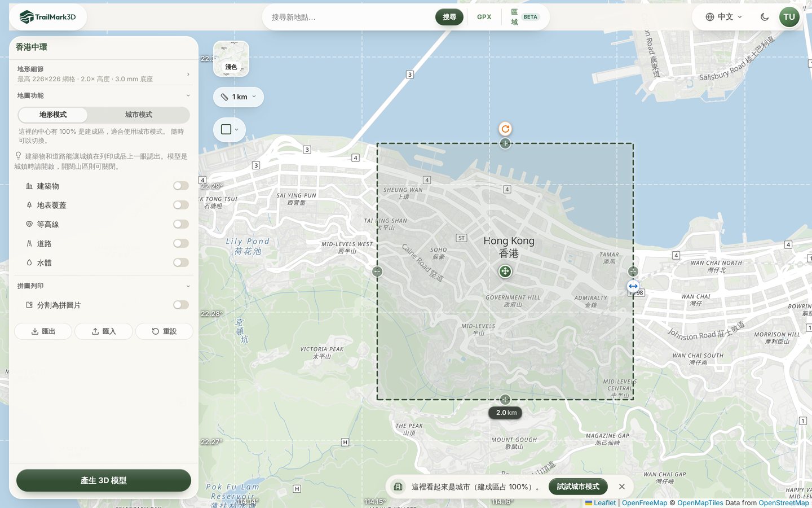The width and height of the screenshot is (812, 508).
Task: Click the city icon in bottom notification
Action: 398,487
